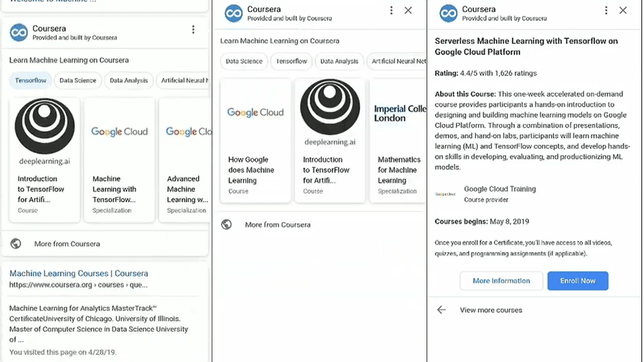The height and width of the screenshot is (362, 644).
Task: Select the highlighted Tensorflow chip in left panel
Action: tap(31, 80)
